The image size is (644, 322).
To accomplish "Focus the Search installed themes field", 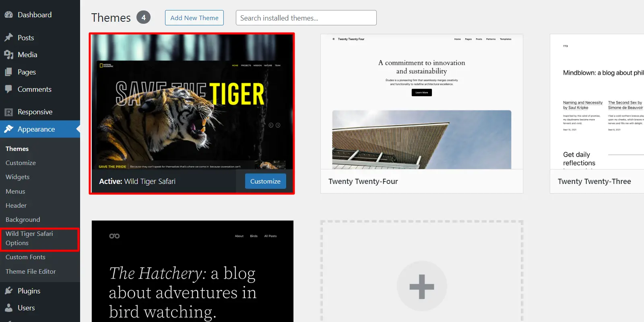I will 306,18.
